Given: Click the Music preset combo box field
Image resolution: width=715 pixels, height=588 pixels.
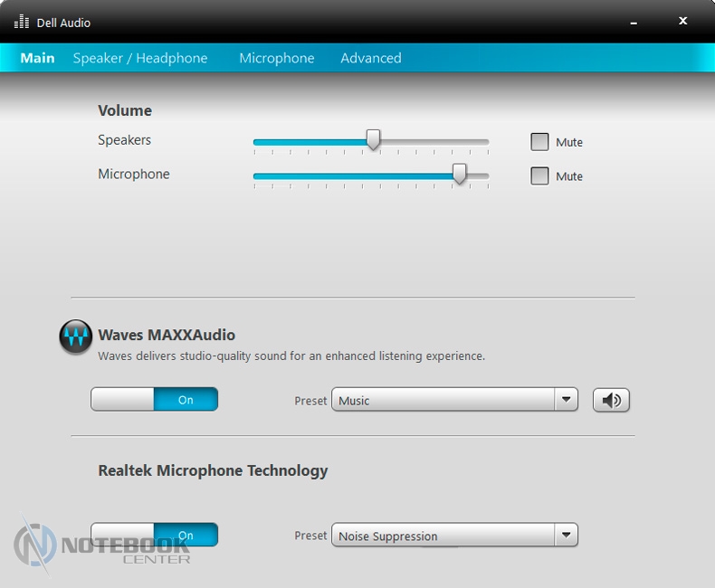Looking at the screenshot, I should 443,400.
